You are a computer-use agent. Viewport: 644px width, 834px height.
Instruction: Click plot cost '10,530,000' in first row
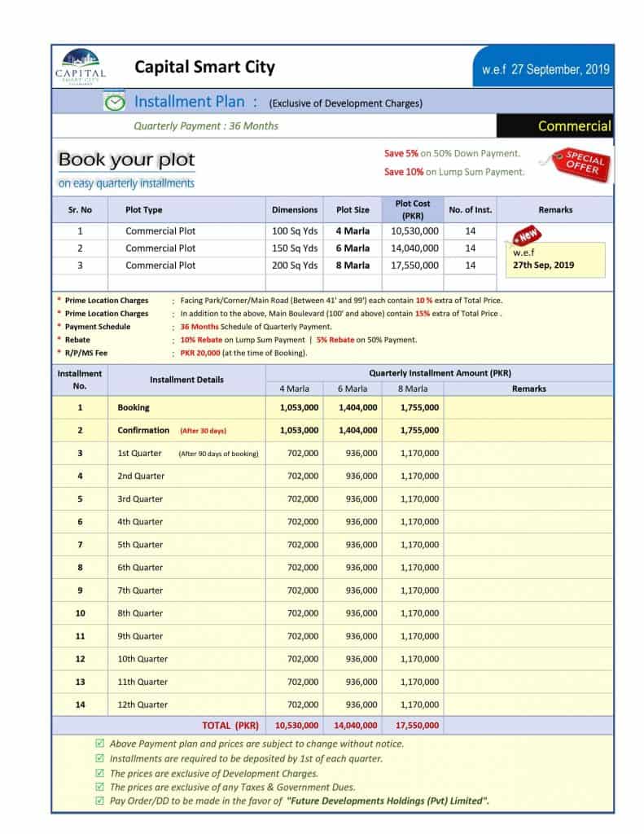tap(414, 230)
